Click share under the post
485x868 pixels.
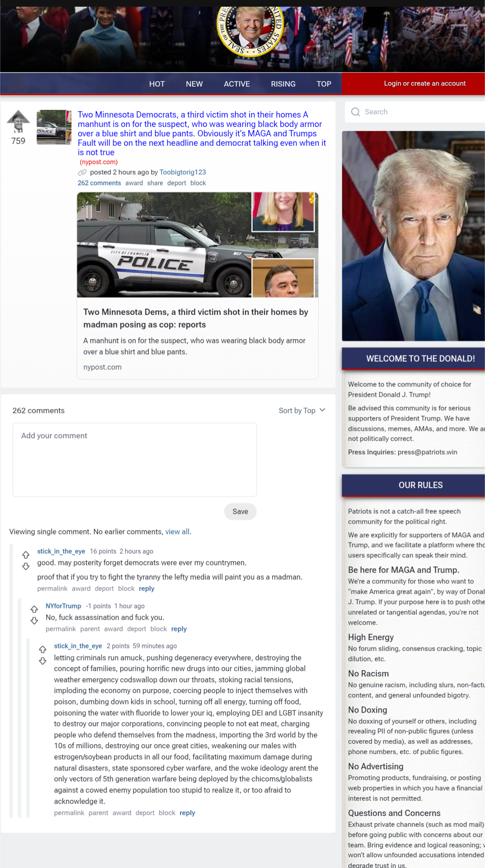click(x=155, y=183)
